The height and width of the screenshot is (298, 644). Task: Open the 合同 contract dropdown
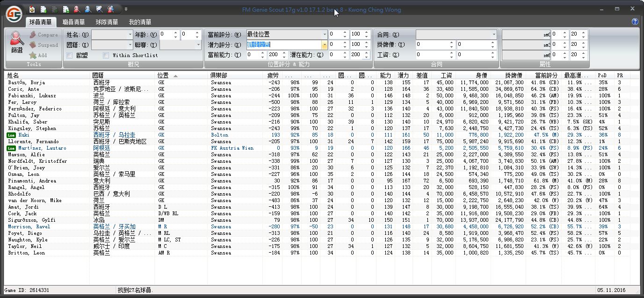click(493, 34)
